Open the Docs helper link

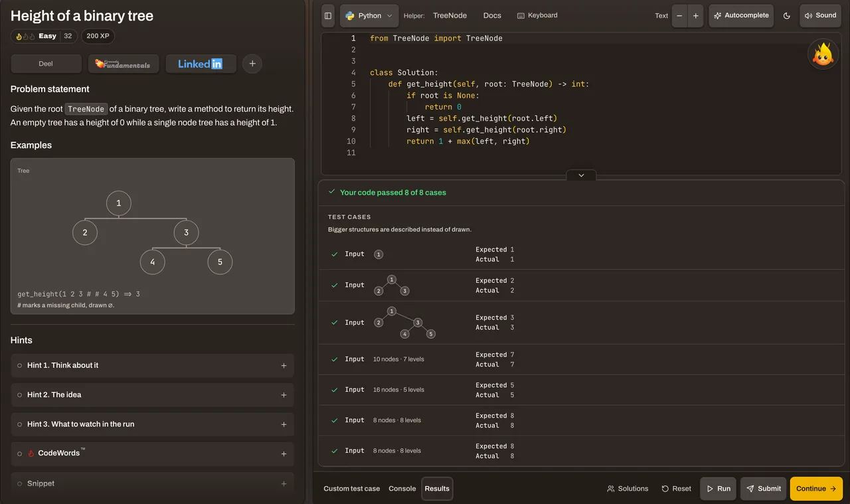(492, 16)
